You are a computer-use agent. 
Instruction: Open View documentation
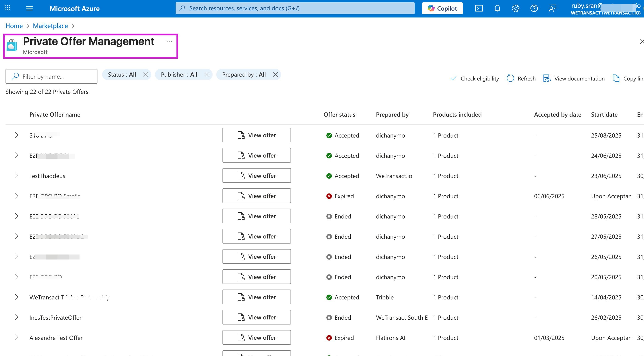pos(574,79)
